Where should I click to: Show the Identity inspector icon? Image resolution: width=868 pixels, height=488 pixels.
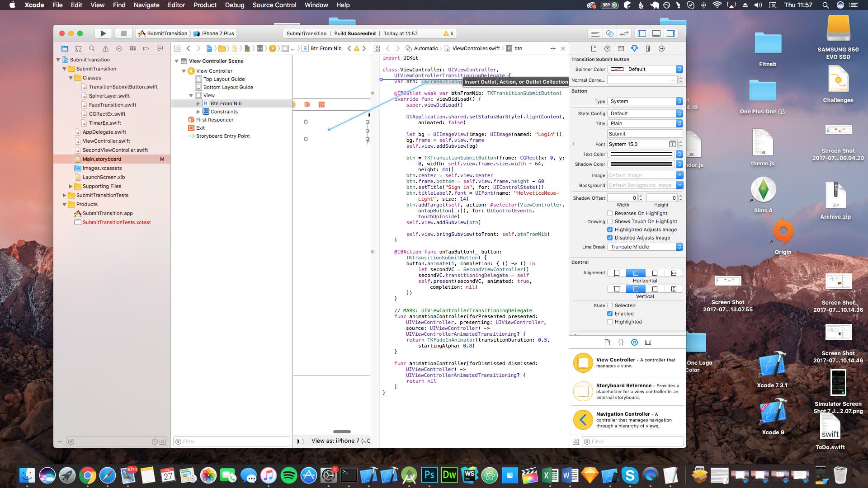tap(621, 48)
